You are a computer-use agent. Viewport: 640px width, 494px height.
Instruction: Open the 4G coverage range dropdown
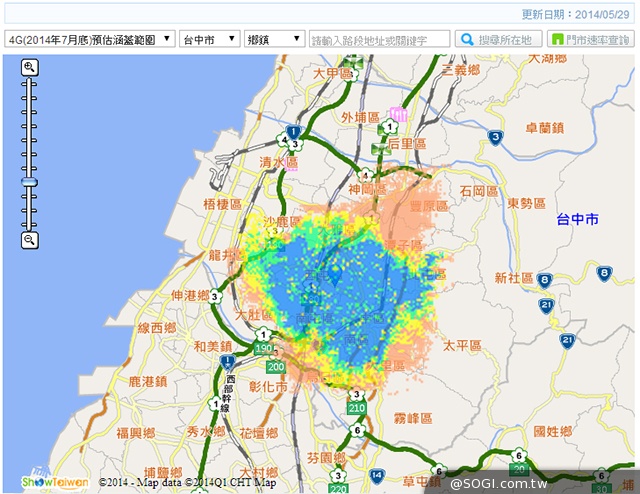tap(88, 39)
